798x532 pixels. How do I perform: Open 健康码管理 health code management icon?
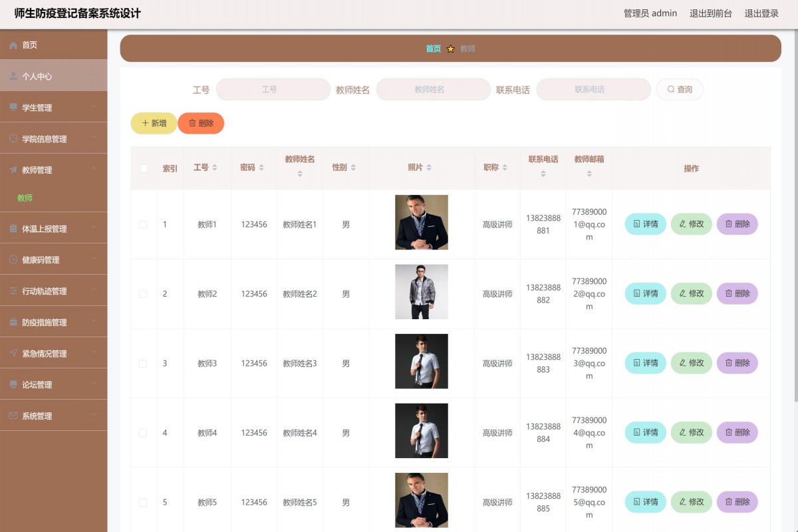[12, 260]
